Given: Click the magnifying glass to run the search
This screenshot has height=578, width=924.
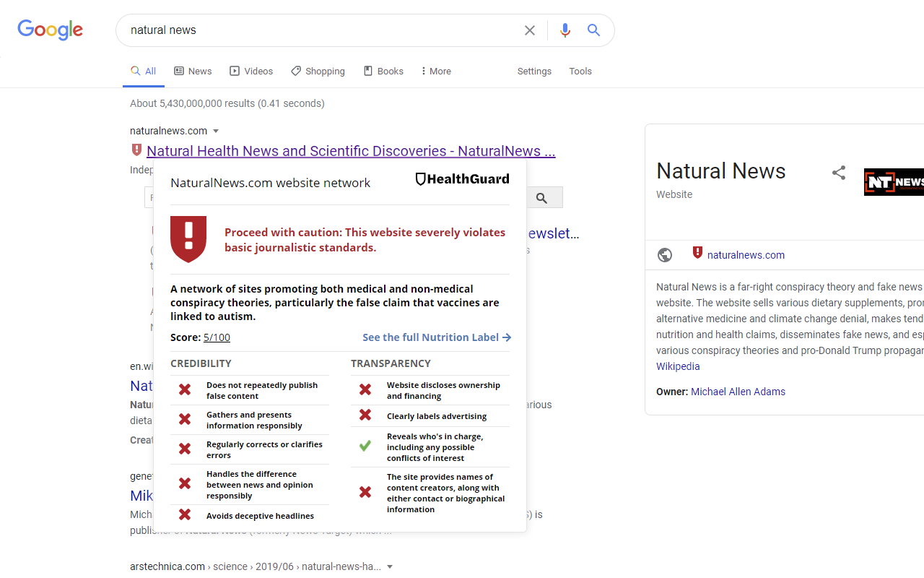Looking at the screenshot, I should click(x=593, y=30).
